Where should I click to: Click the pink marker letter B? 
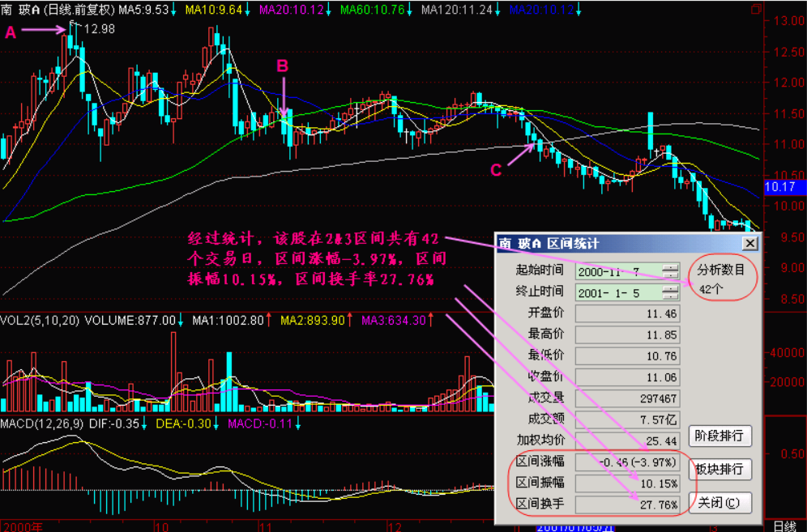(283, 66)
